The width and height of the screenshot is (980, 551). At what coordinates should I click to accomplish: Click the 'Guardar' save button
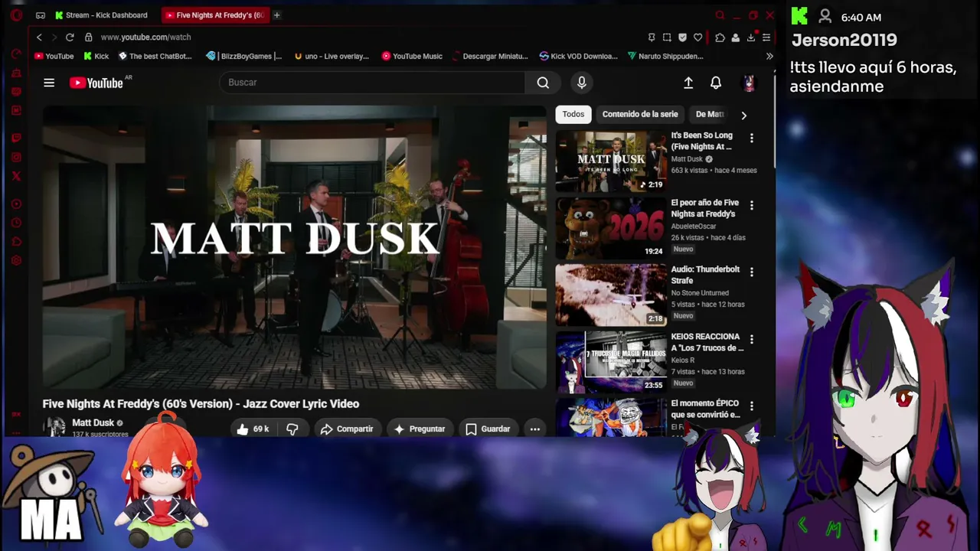(x=488, y=429)
